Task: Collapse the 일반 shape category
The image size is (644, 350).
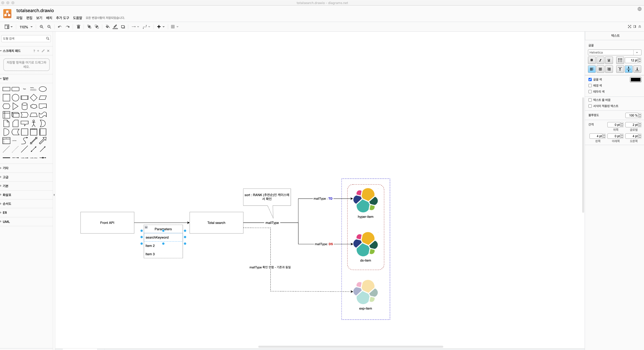Action: pos(26,79)
